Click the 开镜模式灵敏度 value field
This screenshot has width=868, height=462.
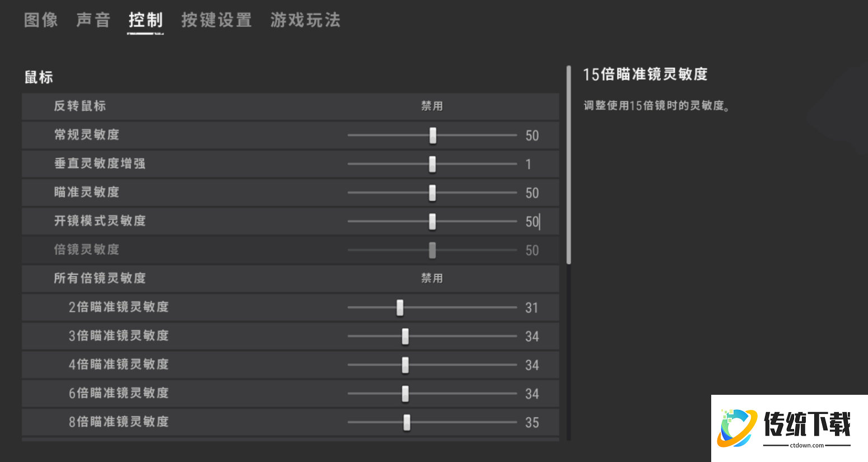[x=532, y=221]
